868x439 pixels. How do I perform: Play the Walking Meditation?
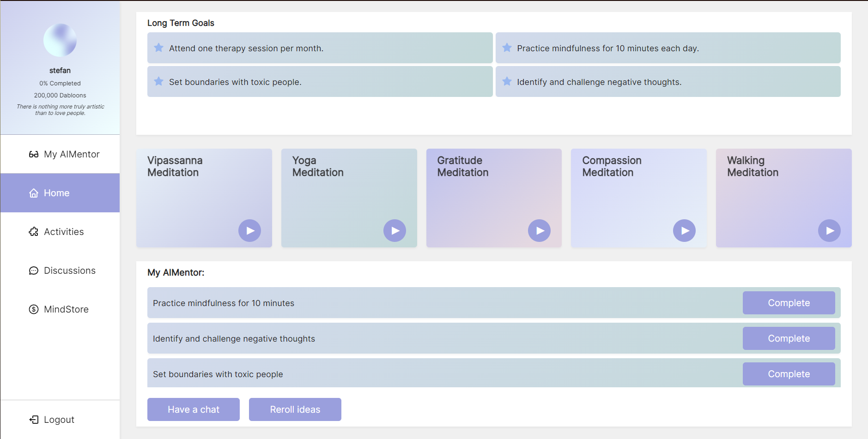tap(829, 230)
